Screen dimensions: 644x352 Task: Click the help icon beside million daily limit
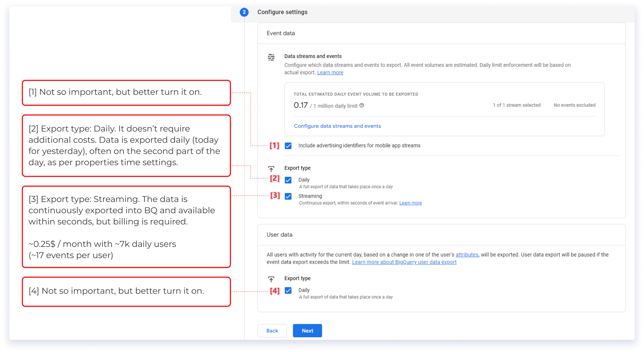[x=362, y=105]
